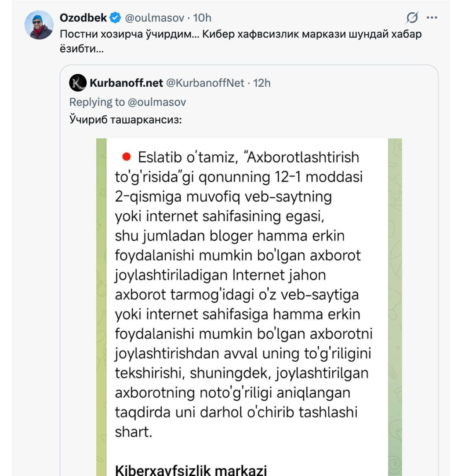Open the Ozodbek display name link
This screenshot has width=450, height=476.
[x=83, y=18]
